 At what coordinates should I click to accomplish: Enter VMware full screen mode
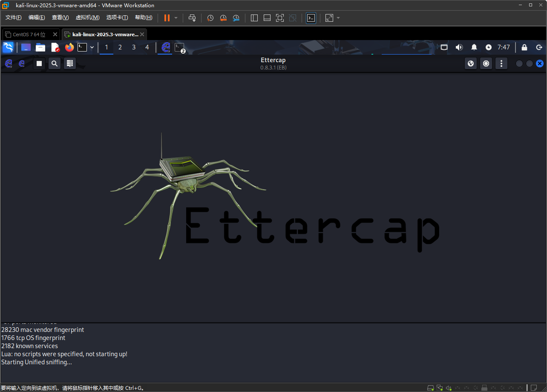tap(280, 17)
